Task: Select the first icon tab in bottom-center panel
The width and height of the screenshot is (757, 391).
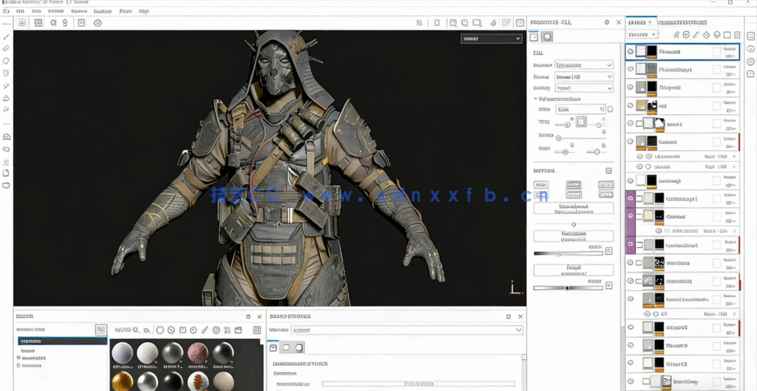Action: click(273, 348)
